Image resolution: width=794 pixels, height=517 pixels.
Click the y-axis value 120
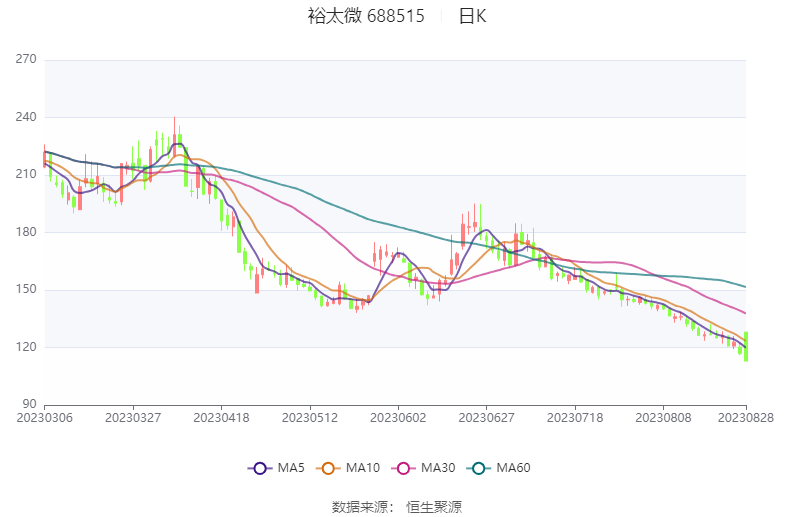[x=26, y=347]
